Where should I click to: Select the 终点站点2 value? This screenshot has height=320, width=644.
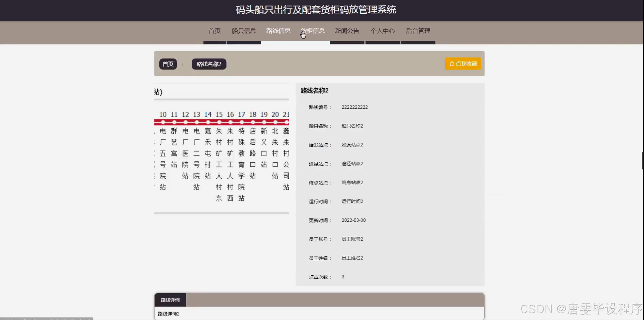click(352, 183)
